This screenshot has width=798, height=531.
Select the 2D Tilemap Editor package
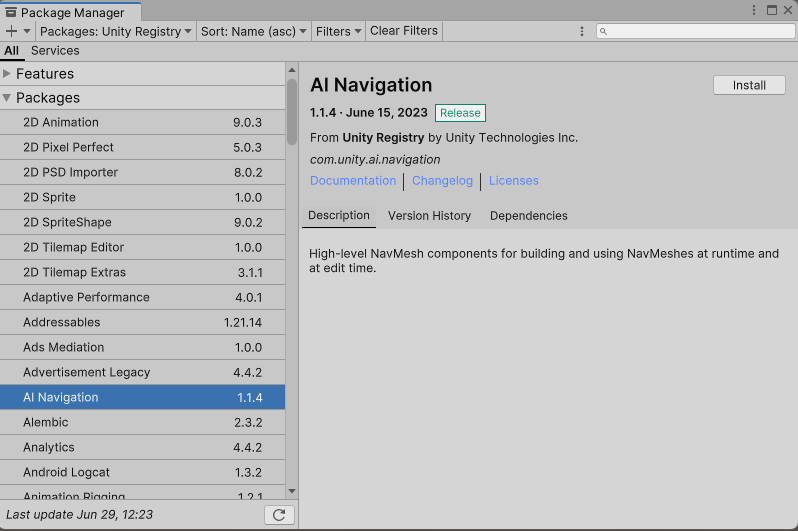(x=142, y=247)
